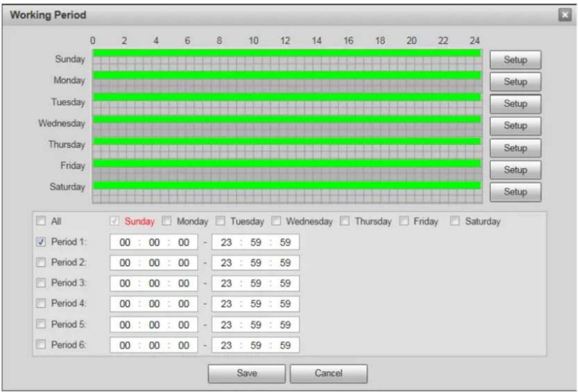Enable the Saturday checkbox

click(x=455, y=221)
